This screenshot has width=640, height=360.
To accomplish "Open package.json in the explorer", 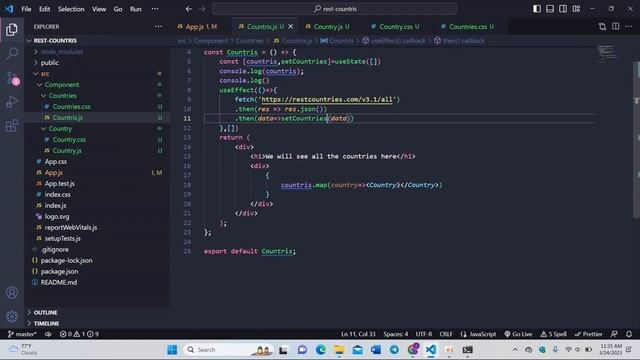I will pos(97,271).
